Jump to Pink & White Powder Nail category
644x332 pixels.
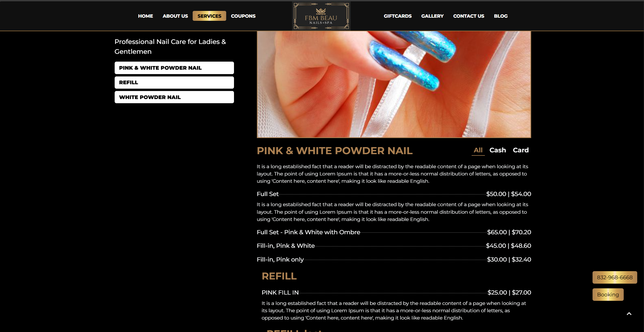tap(174, 68)
